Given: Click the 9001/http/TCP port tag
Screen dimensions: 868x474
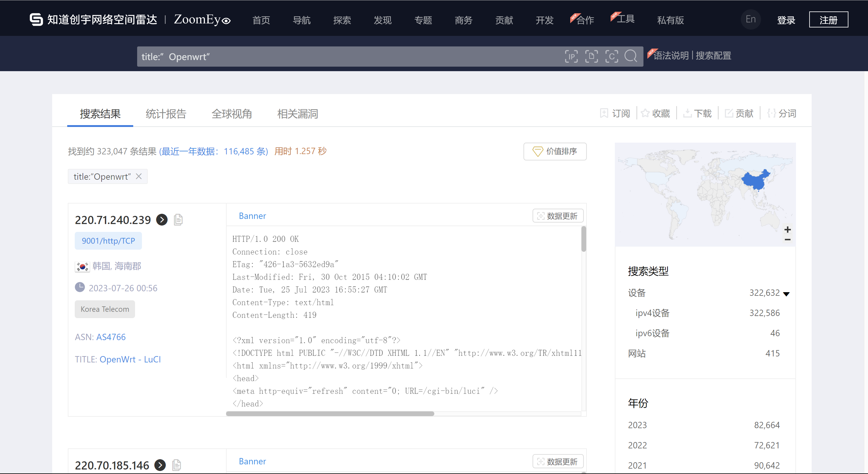Looking at the screenshot, I should 108,241.
